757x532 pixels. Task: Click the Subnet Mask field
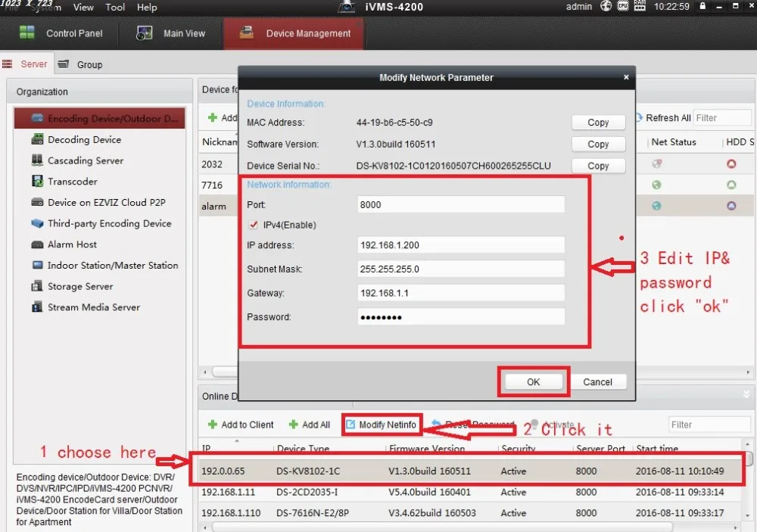click(461, 269)
